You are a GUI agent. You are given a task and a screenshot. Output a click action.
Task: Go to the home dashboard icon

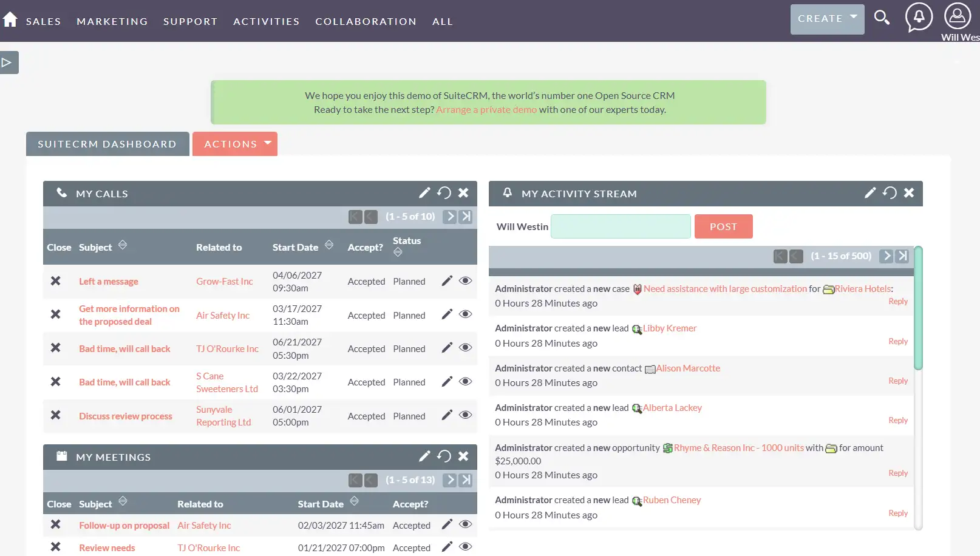coord(10,20)
